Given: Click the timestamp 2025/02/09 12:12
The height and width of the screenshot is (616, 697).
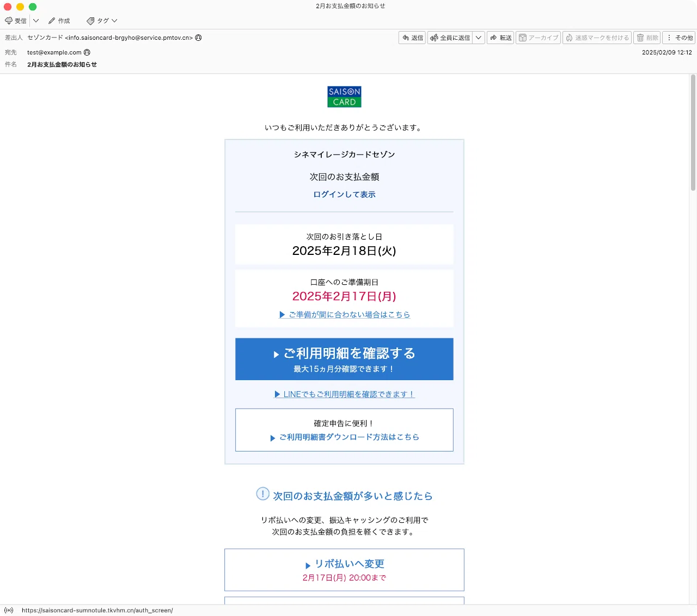Looking at the screenshot, I should point(667,52).
